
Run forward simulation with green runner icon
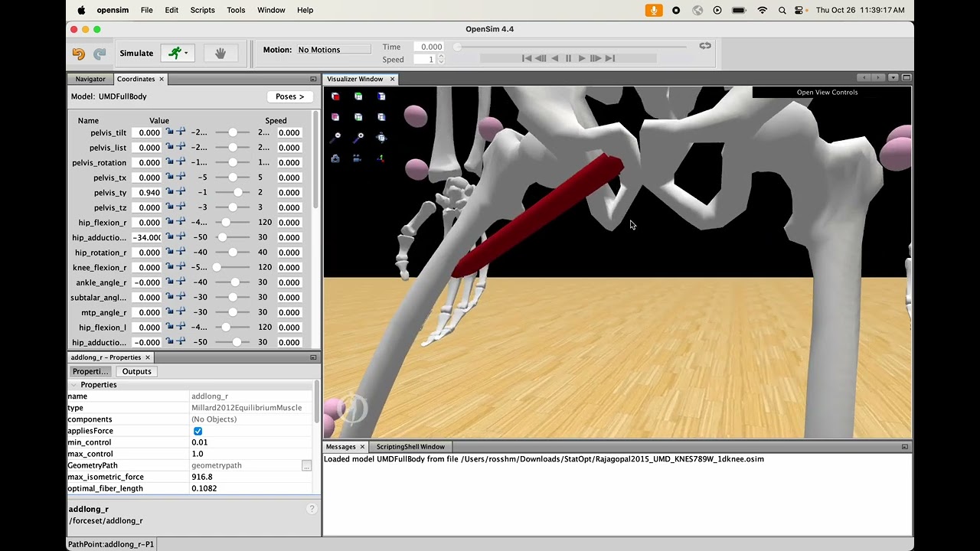tap(175, 53)
